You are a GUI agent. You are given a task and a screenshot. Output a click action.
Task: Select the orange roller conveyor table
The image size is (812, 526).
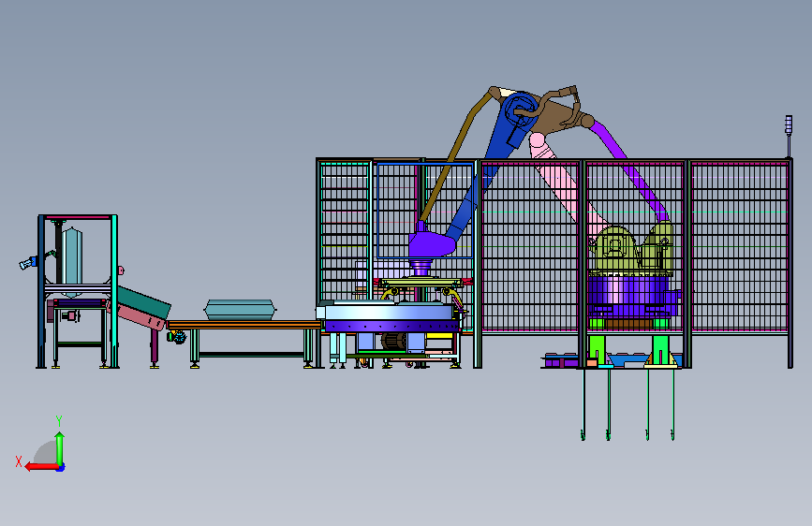(x=244, y=325)
